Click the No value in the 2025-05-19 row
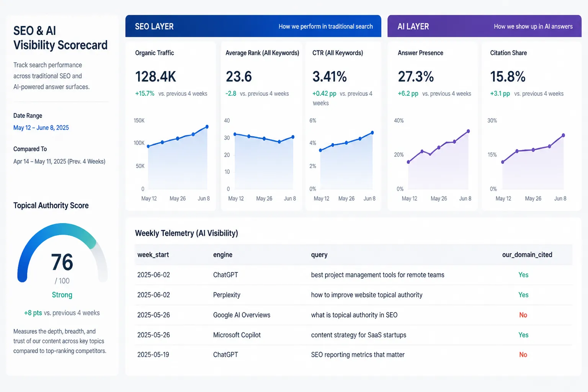The width and height of the screenshot is (588, 392). coord(523,355)
